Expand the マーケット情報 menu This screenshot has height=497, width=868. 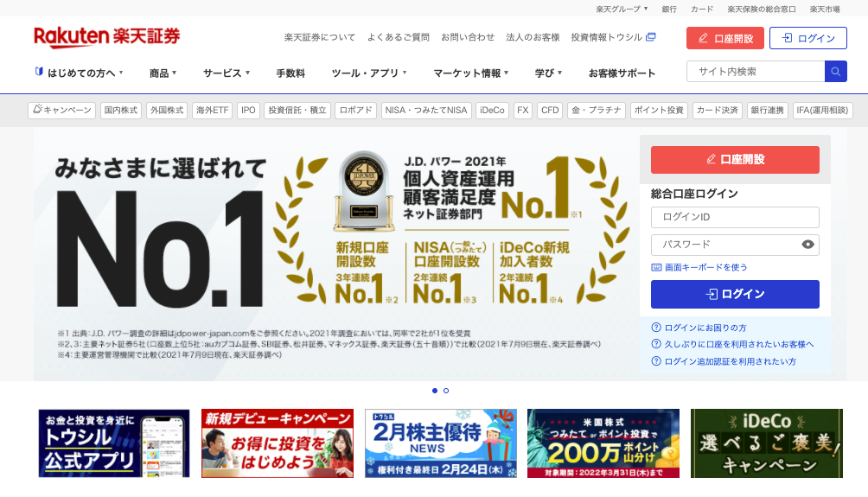(x=471, y=73)
